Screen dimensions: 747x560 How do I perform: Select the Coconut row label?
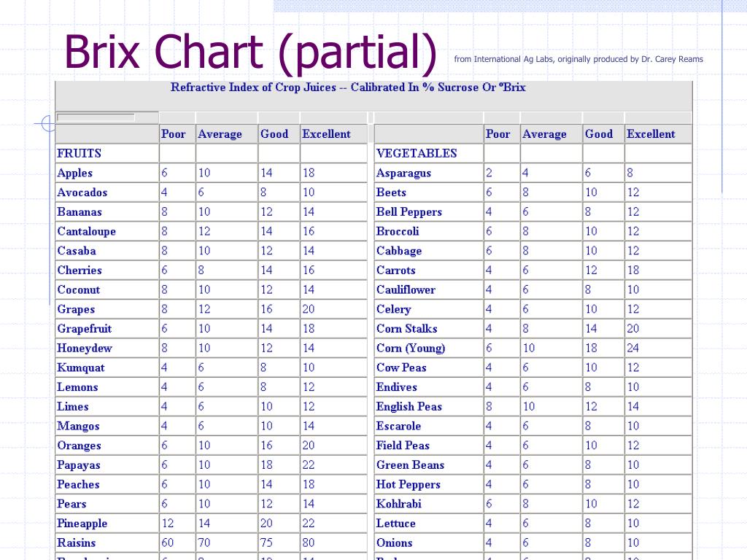[79, 290]
